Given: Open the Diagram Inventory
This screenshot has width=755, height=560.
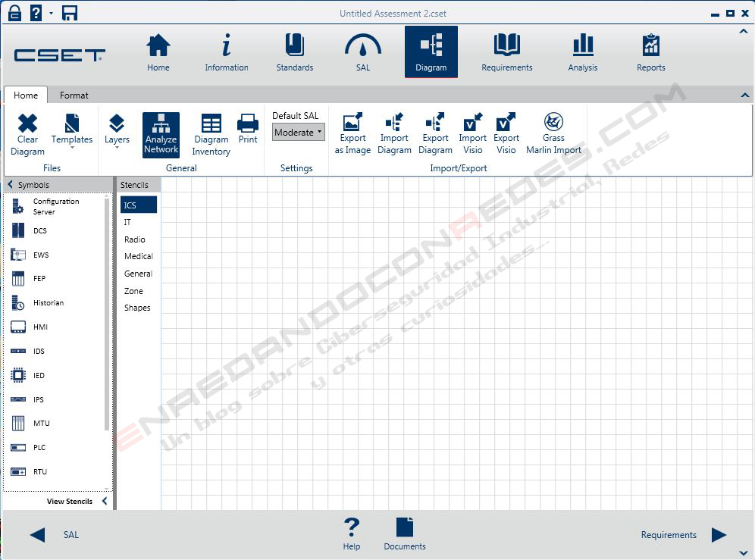Looking at the screenshot, I should [210, 133].
